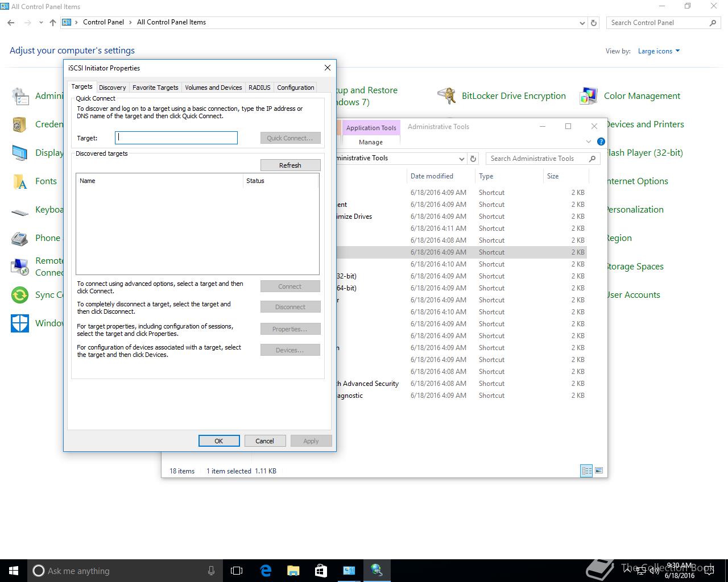Screen dimensions: 728x582
Task: Open RemoteApp and Desktop Connections icon
Action: (20, 267)
